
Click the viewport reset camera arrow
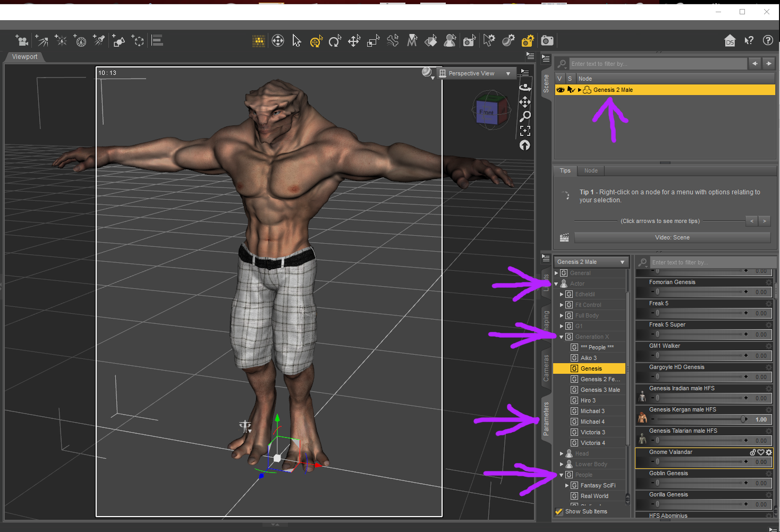[x=525, y=145]
